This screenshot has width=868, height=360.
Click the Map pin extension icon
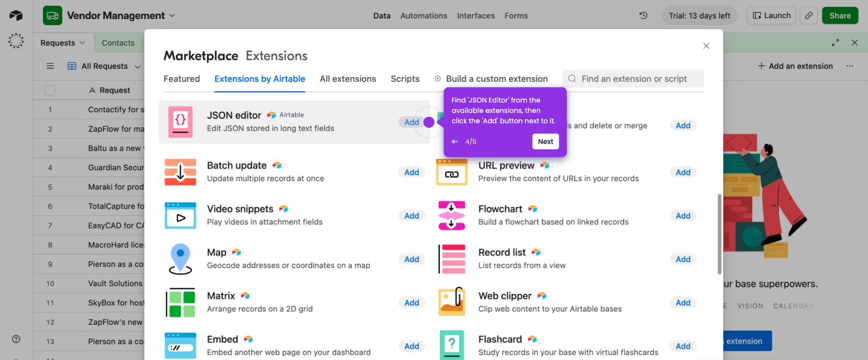(180, 259)
